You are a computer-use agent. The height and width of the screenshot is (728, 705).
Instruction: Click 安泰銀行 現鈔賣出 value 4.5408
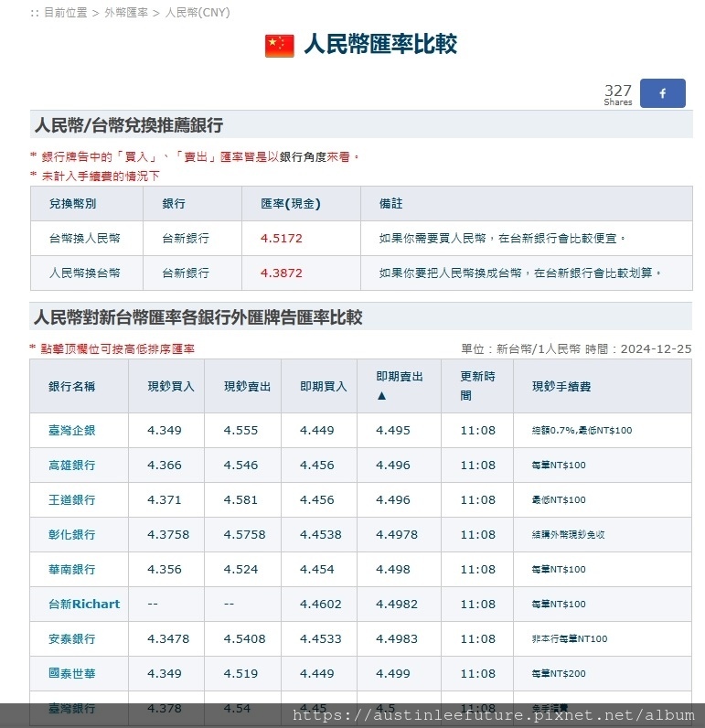(x=244, y=639)
